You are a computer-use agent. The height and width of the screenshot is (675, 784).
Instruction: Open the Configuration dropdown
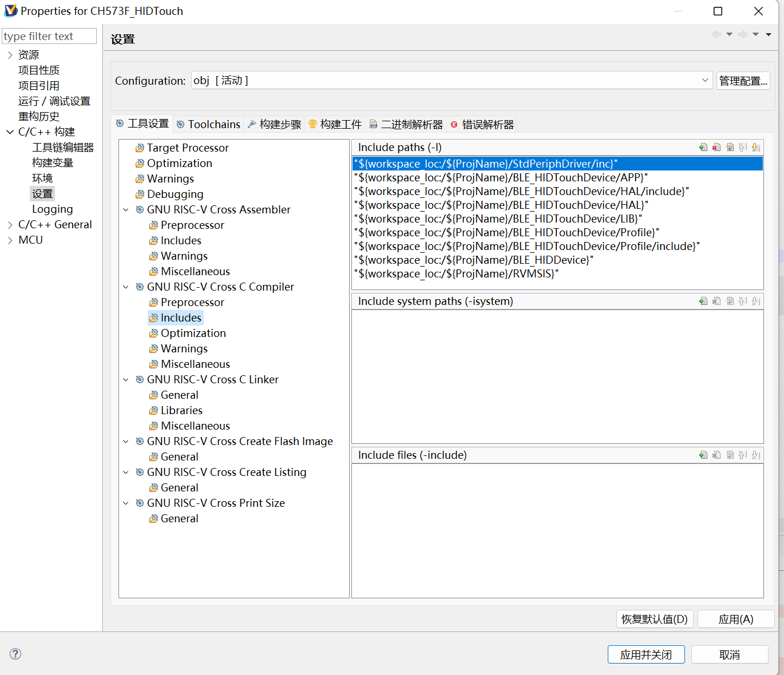tap(705, 81)
